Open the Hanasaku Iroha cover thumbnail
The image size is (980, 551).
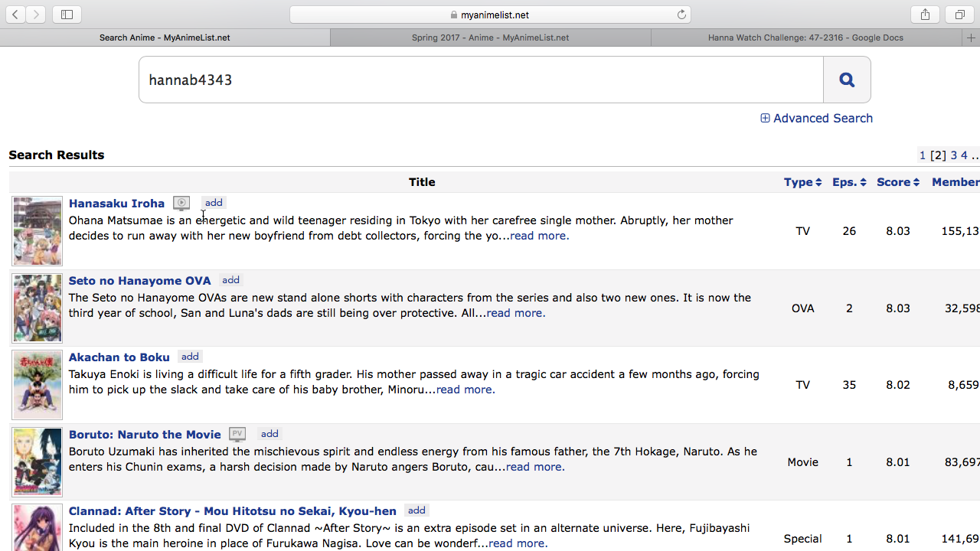pyautogui.click(x=37, y=231)
